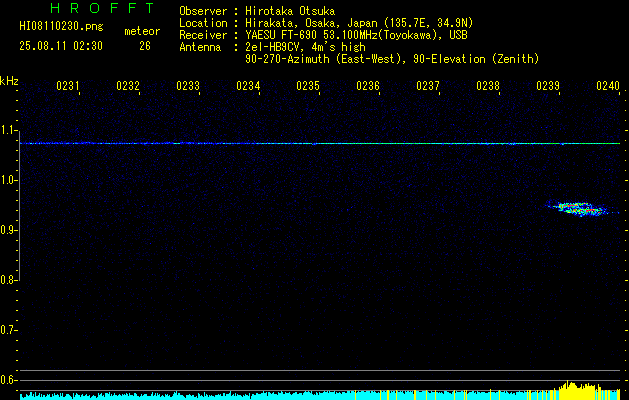Click the 0.9 kHz axis label
The image size is (629, 400).
tap(8, 230)
